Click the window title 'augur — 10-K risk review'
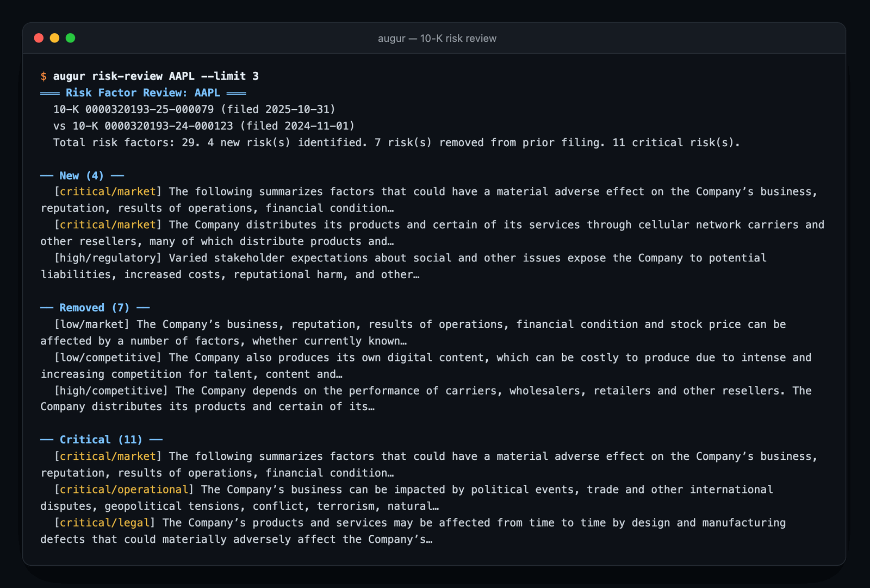Image resolution: width=870 pixels, height=588 pixels. tap(437, 39)
